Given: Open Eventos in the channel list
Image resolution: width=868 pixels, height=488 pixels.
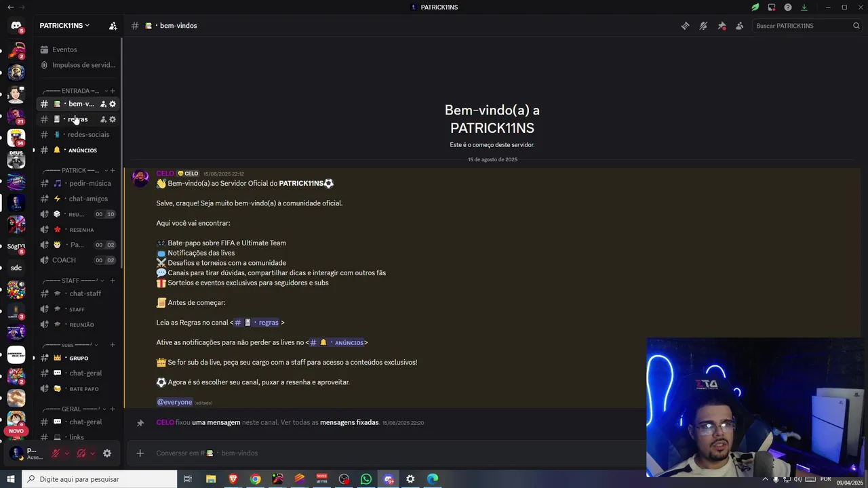Looking at the screenshot, I should tap(79, 49).
